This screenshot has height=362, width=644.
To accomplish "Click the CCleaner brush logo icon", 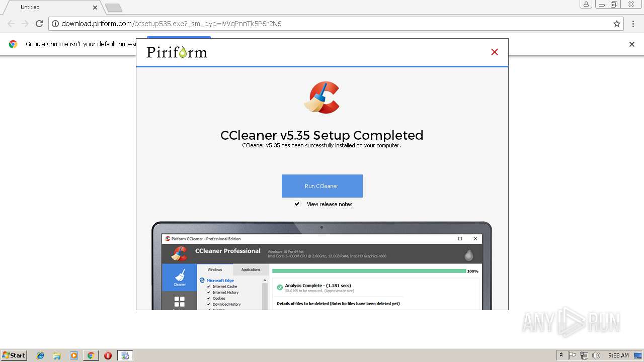I will pyautogui.click(x=322, y=98).
